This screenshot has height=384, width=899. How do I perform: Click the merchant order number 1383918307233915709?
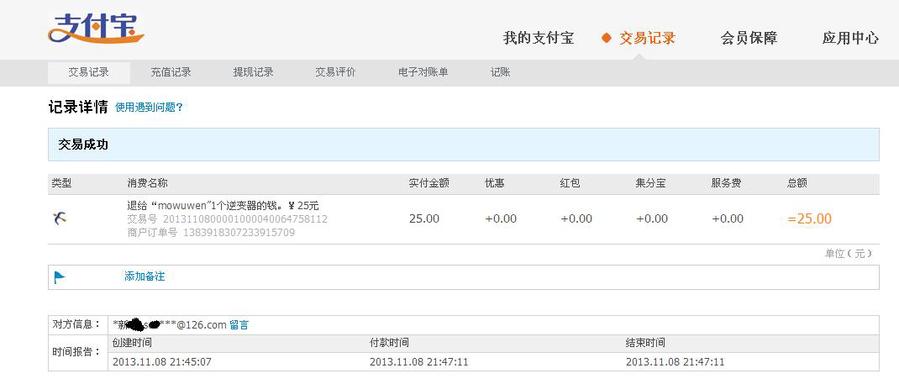coord(239,233)
